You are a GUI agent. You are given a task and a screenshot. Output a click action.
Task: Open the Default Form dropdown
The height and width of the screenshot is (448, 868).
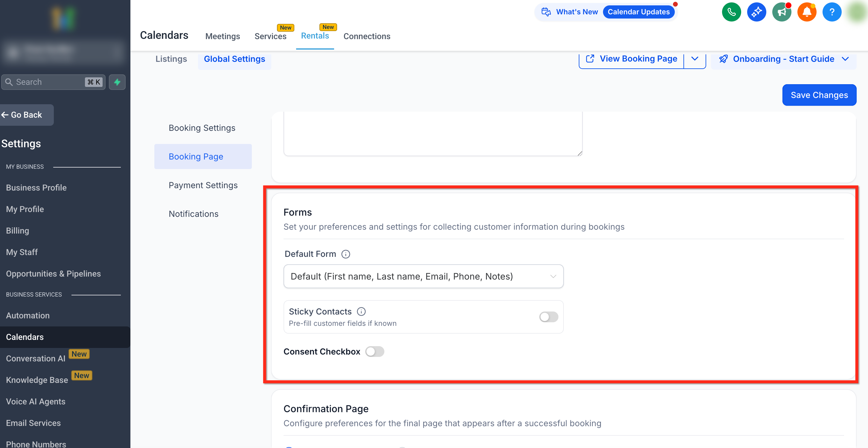[423, 276]
